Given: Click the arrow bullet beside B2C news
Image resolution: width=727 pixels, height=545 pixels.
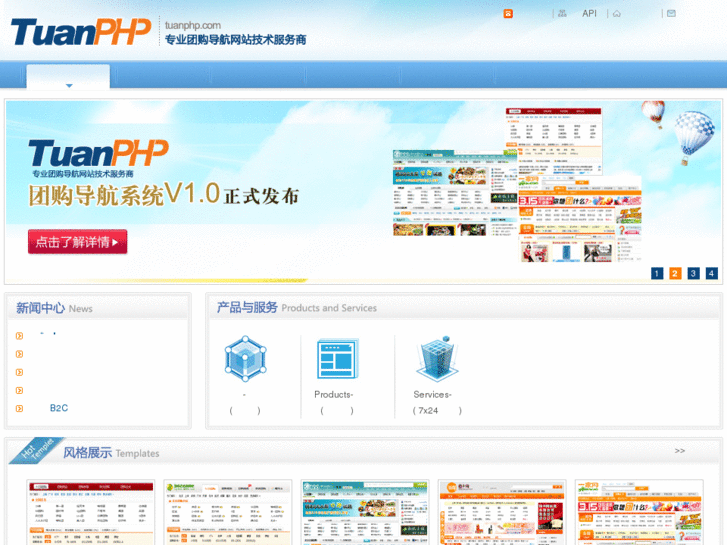Looking at the screenshot, I should pos(19,409).
